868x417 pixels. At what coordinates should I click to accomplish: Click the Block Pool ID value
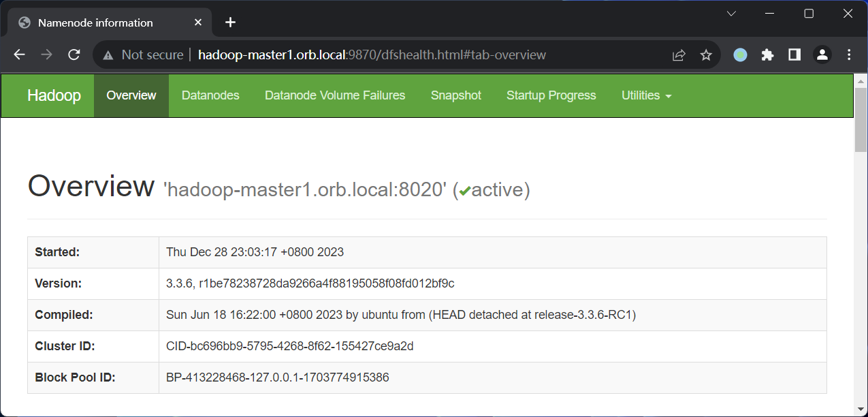(278, 377)
